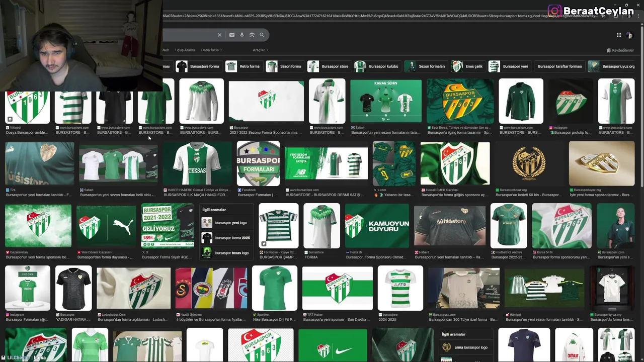Open the Google apps grid
This screenshot has width=644, height=362.
pyautogui.click(x=619, y=35)
